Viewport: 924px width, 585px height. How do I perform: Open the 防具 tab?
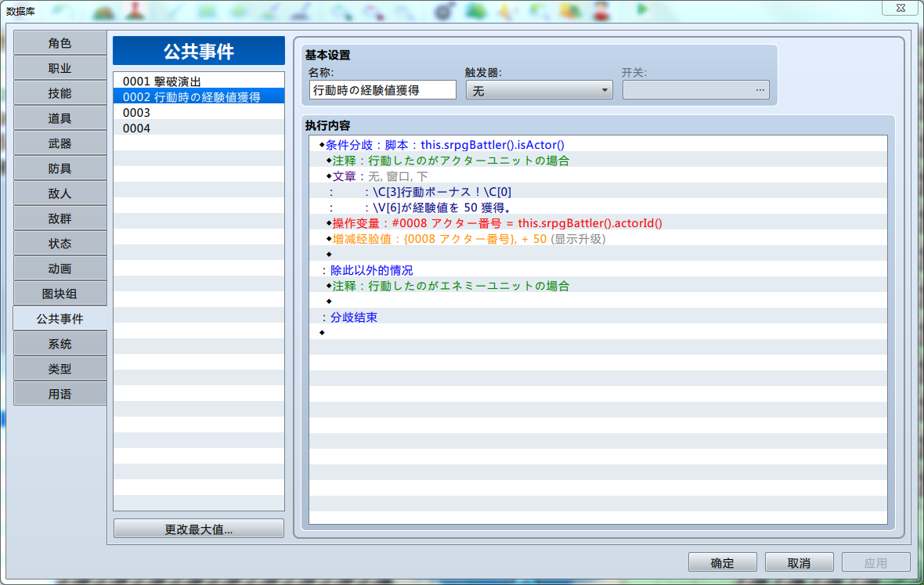point(60,168)
